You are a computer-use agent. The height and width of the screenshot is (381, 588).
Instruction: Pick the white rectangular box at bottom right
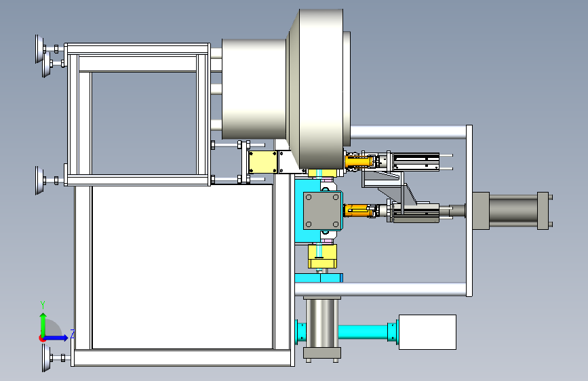427,332
